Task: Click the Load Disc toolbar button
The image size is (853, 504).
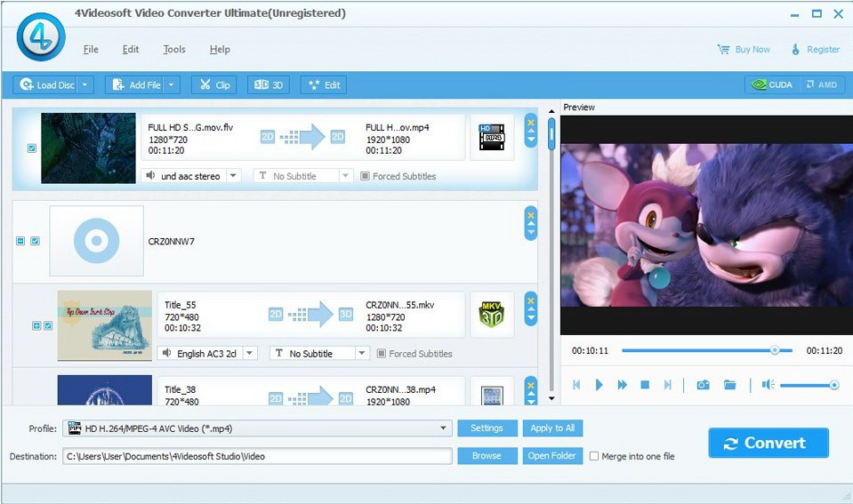Action: (45, 84)
